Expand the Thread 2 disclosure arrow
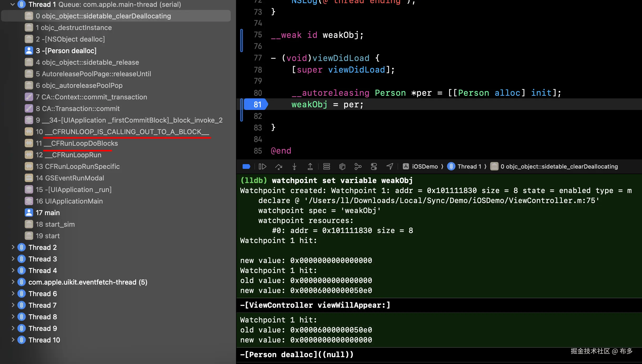The width and height of the screenshot is (642, 364). tap(13, 247)
